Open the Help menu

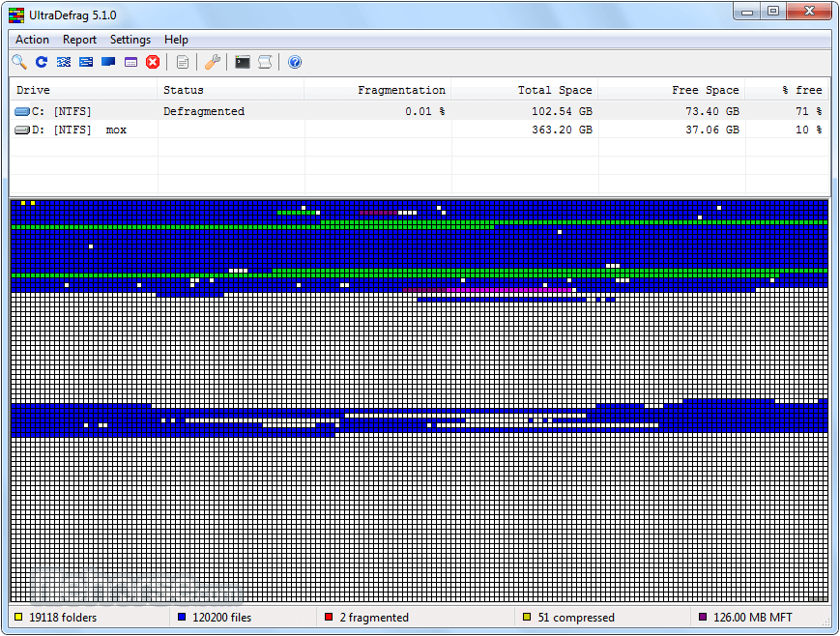click(x=176, y=40)
